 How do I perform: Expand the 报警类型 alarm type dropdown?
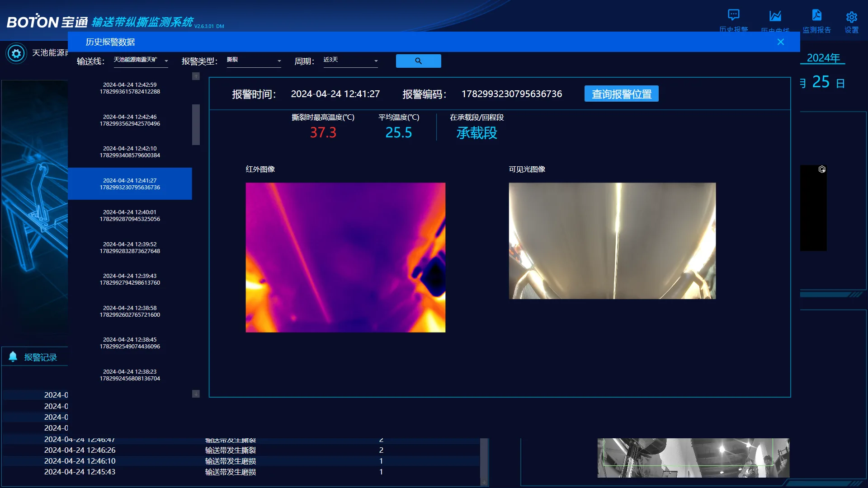tap(254, 61)
